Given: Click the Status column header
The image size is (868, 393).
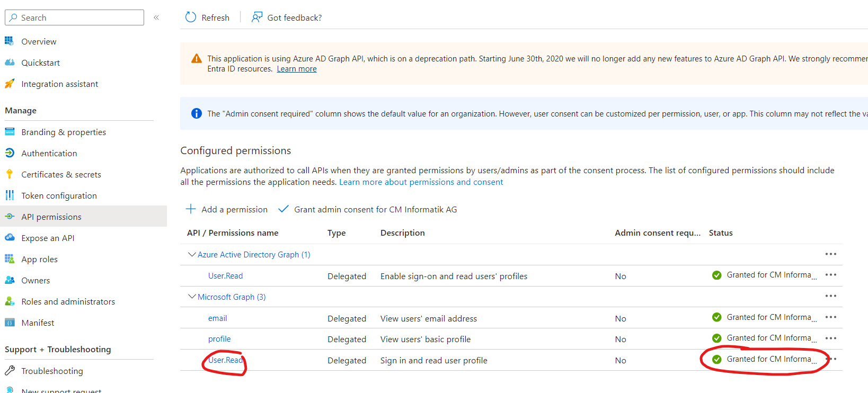Looking at the screenshot, I should coord(721,233).
